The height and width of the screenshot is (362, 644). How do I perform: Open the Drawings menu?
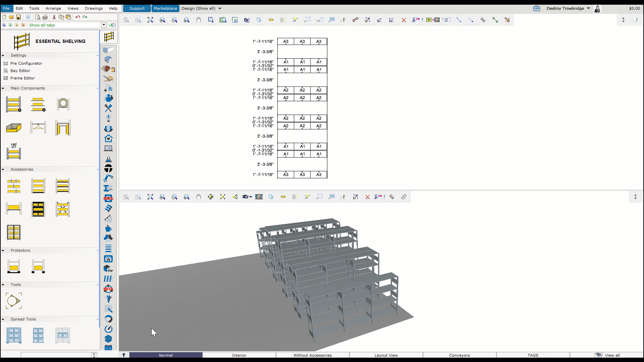pyautogui.click(x=94, y=8)
